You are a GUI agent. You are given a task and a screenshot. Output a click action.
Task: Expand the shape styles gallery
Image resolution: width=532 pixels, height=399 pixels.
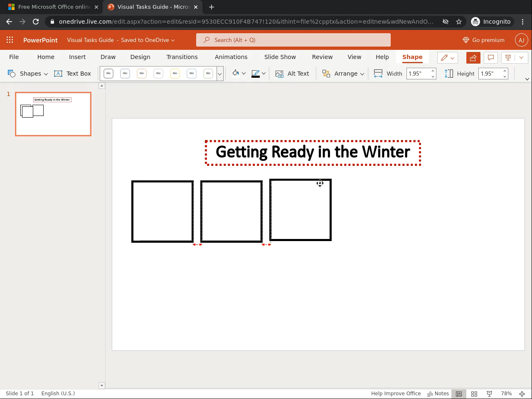pyautogui.click(x=220, y=74)
